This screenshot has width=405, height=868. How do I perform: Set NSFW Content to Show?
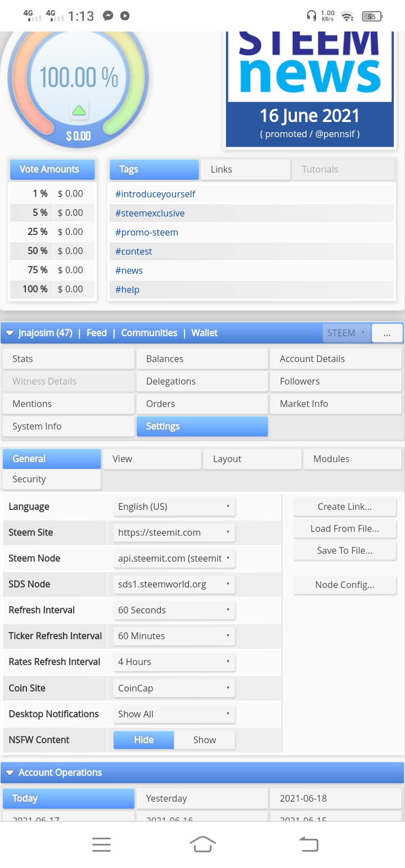pyautogui.click(x=205, y=740)
